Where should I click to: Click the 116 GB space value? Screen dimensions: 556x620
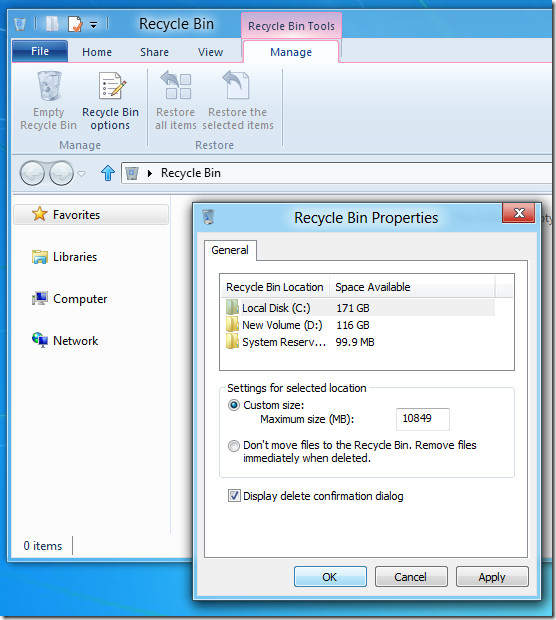(x=353, y=325)
